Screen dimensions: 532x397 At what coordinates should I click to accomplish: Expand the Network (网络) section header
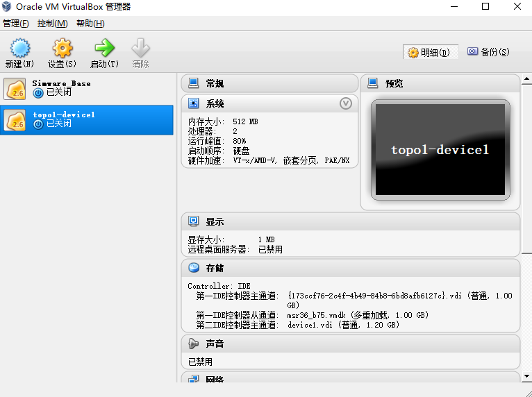point(215,378)
